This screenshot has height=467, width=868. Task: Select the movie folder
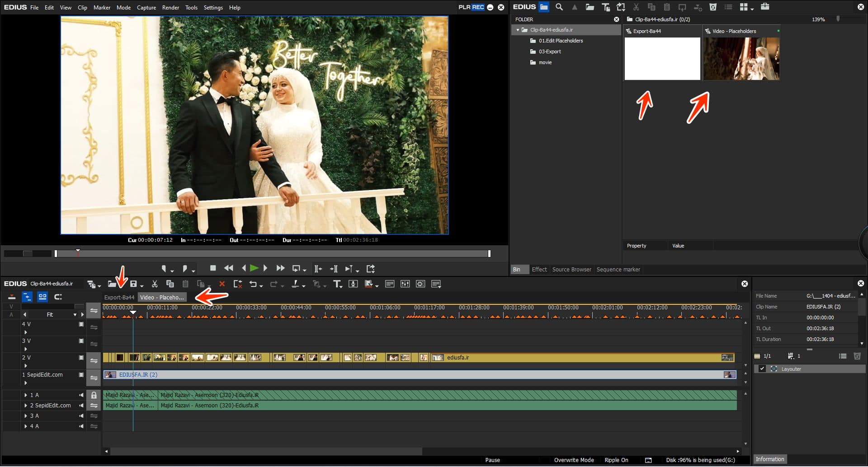[x=545, y=62]
